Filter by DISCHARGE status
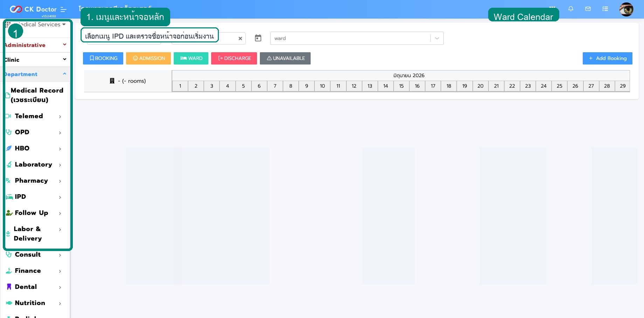The height and width of the screenshot is (318, 644). (x=234, y=58)
